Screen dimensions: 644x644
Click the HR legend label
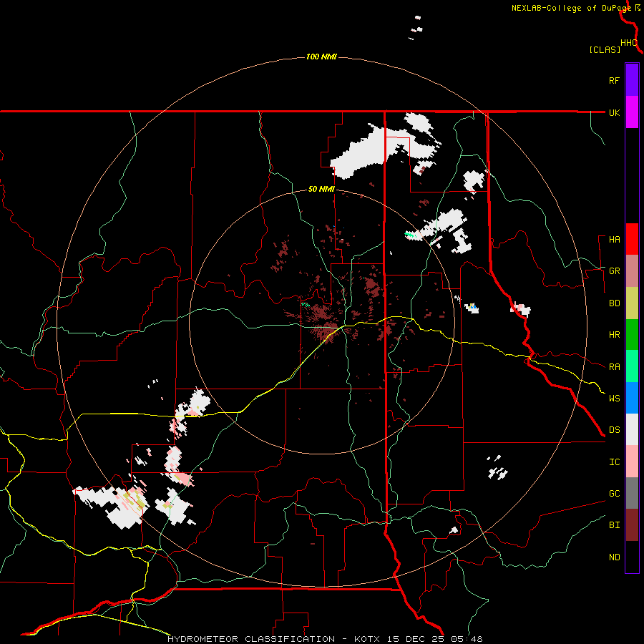click(614, 335)
